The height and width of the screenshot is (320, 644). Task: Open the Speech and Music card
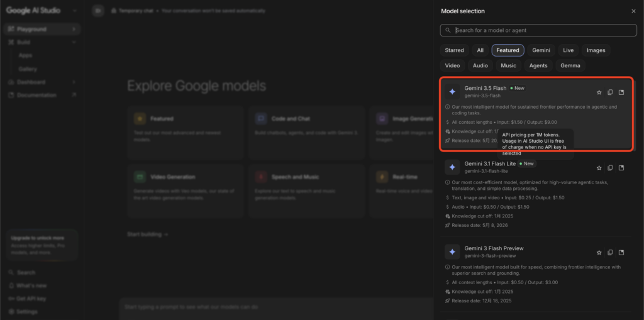tap(306, 191)
